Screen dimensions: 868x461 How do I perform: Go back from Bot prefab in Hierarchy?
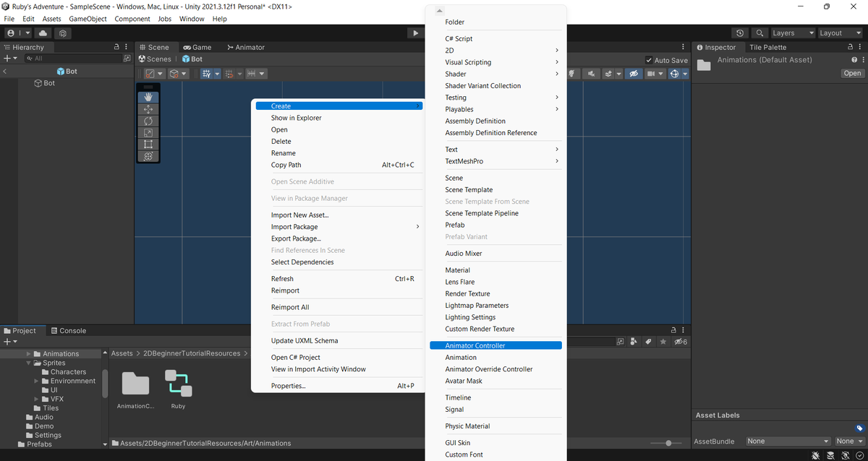tap(5, 72)
